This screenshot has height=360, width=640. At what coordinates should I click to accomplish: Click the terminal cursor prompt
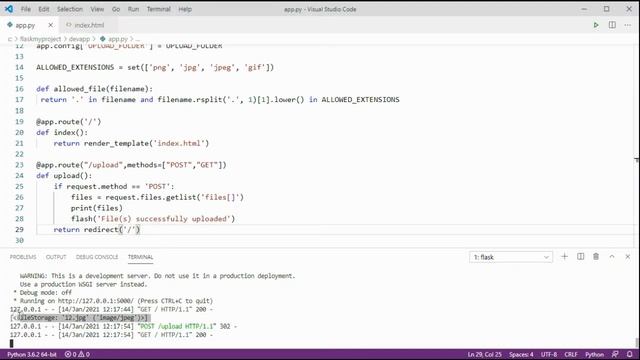pos(11,343)
